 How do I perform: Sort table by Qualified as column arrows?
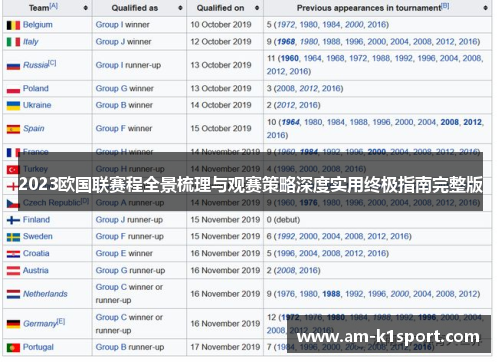click(x=180, y=8)
